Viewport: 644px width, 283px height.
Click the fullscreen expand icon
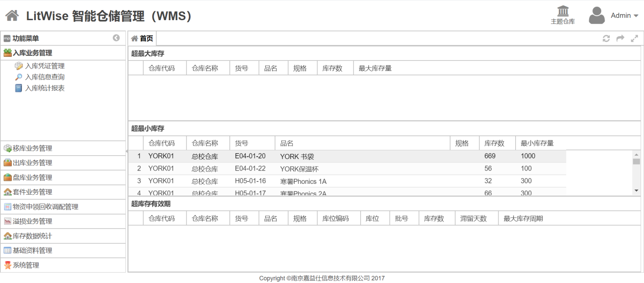634,38
